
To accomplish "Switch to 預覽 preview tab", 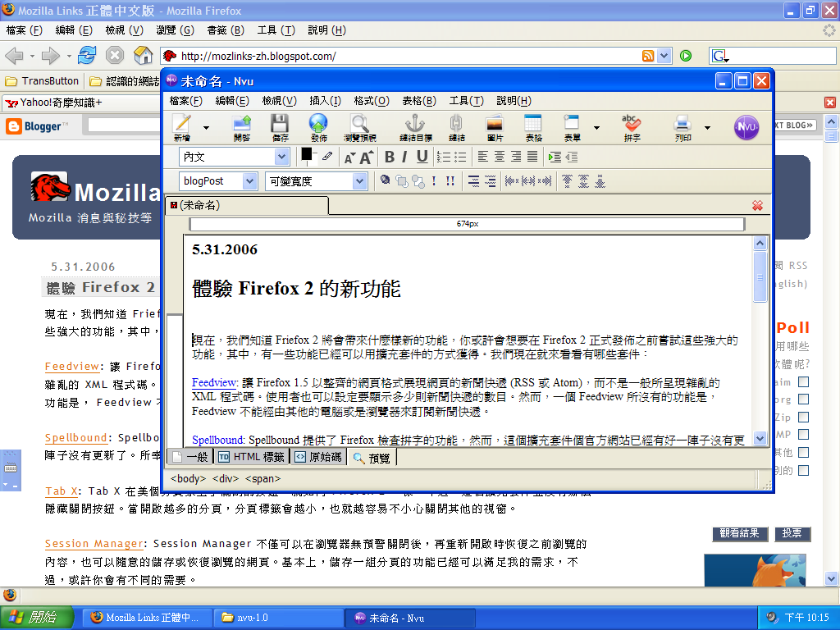I will coord(372,458).
